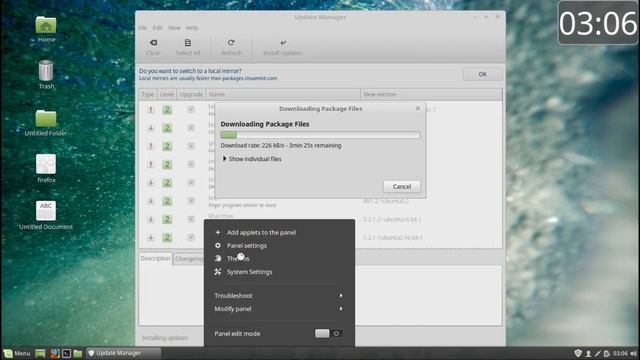
Task: Click the user applet icon in system tray
Action: (x=588, y=353)
